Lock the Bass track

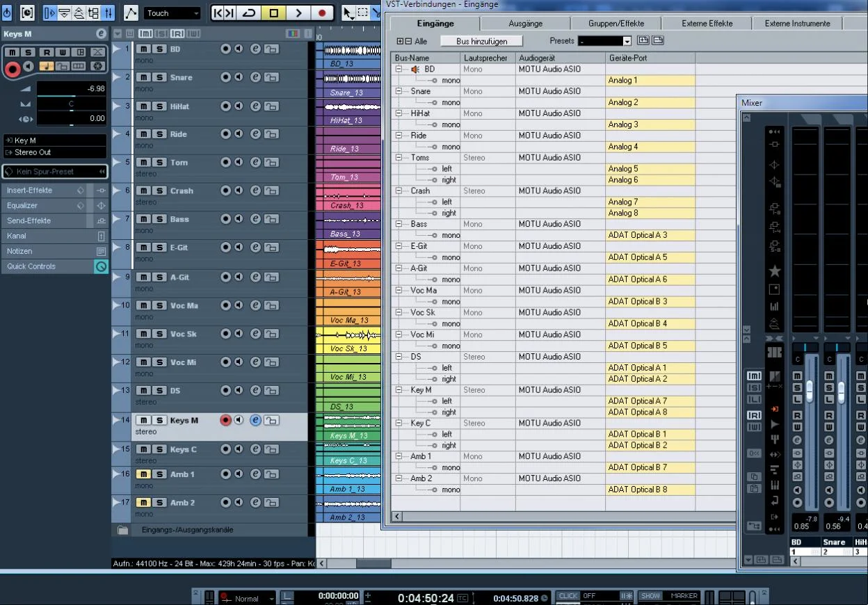click(271, 219)
